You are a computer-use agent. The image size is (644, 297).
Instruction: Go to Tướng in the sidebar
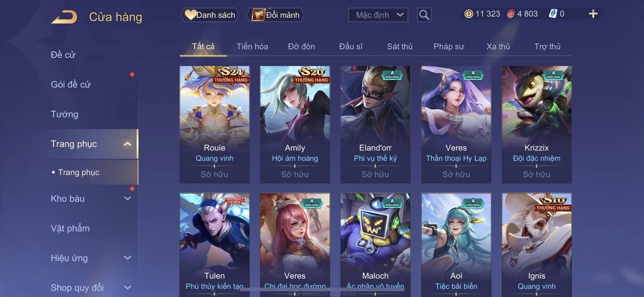(64, 114)
